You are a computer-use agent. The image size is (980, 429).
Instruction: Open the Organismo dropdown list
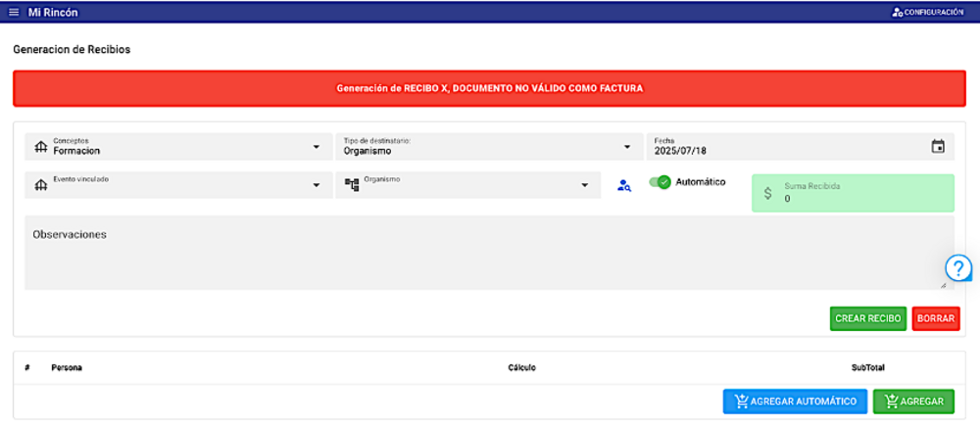click(x=584, y=185)
